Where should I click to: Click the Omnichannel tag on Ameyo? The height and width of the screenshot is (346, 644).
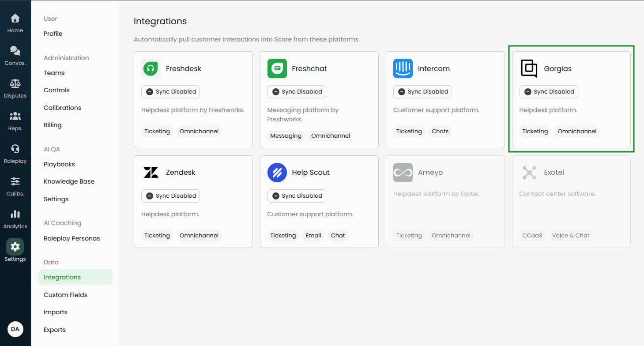[451, 236]
